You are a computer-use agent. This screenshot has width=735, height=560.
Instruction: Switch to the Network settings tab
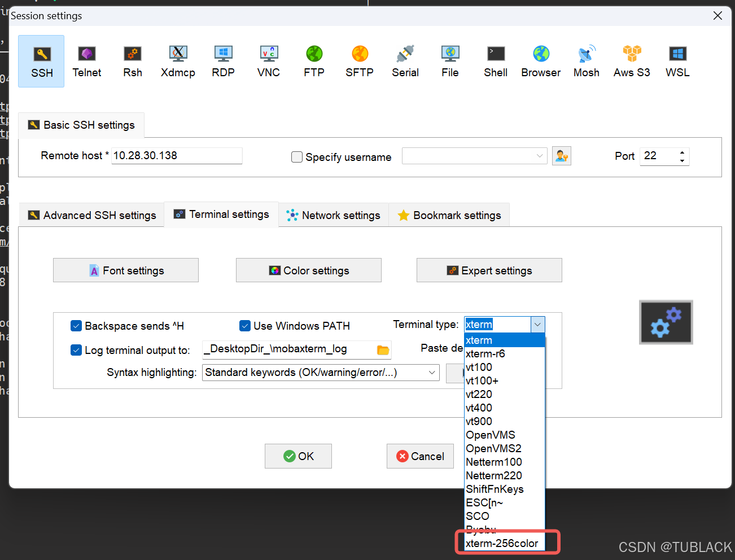tap(334, 215)
